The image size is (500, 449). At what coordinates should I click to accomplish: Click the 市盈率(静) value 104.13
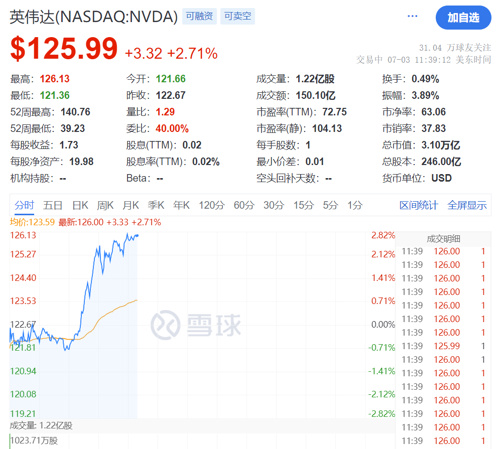coord(327,128)
